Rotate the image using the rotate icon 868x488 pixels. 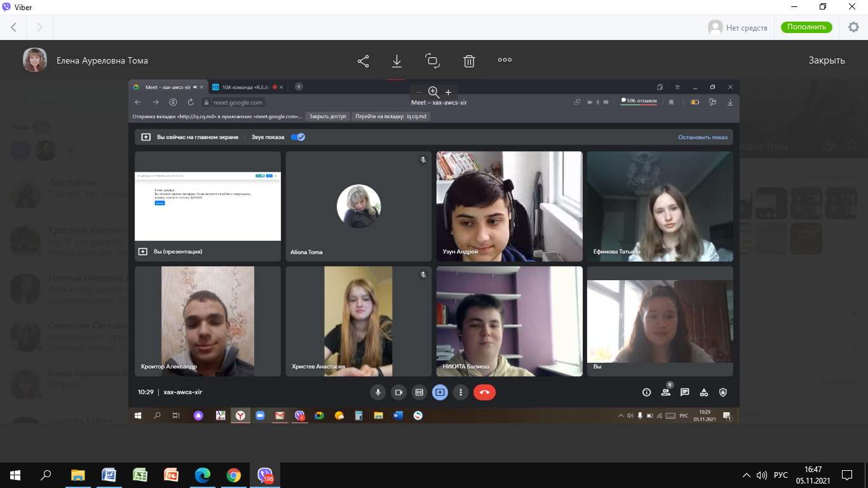pyautogui.click(x=433, y=61)
